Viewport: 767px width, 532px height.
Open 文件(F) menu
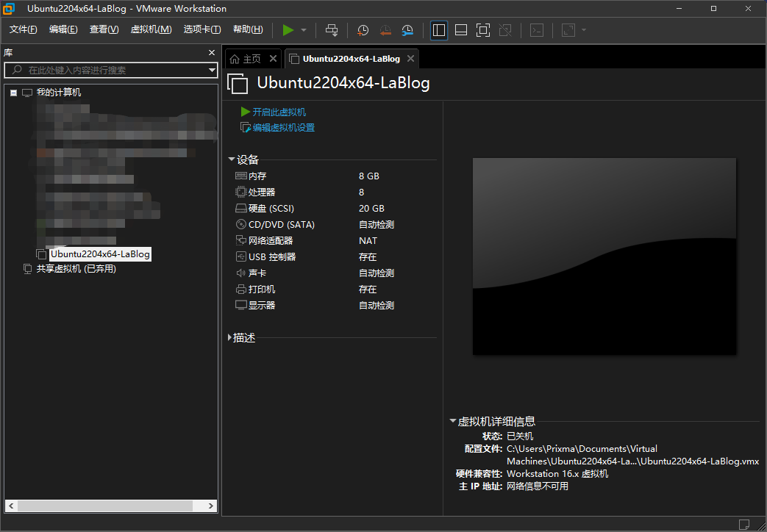23,29
